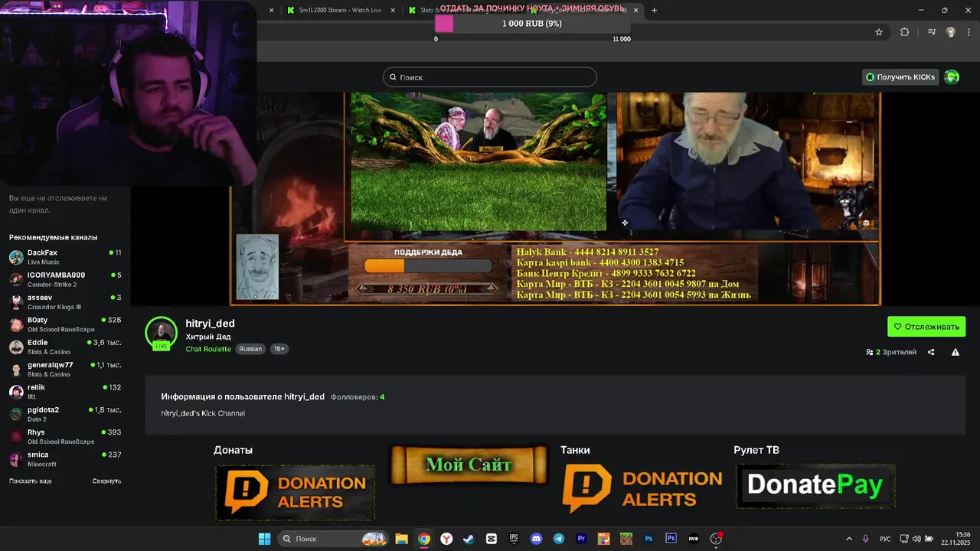The height and width of the screenshot is (551, 980).
Task: Open the Мой Сайт banner
Action: [469, 465]
